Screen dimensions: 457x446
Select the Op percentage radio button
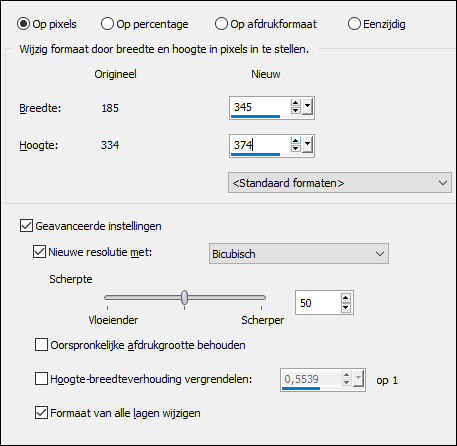[x=107, y=24]
